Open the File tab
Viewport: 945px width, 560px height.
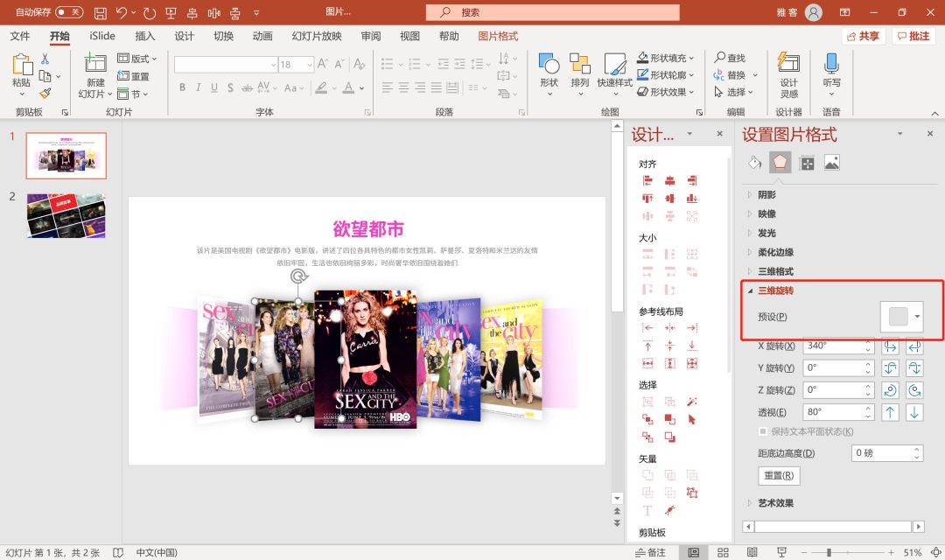click(20, 36)
